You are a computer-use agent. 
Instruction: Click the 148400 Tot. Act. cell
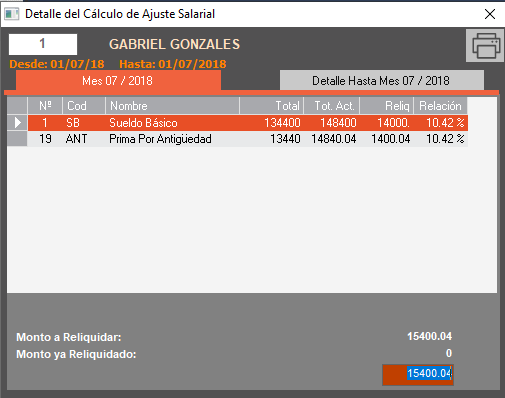332,123
